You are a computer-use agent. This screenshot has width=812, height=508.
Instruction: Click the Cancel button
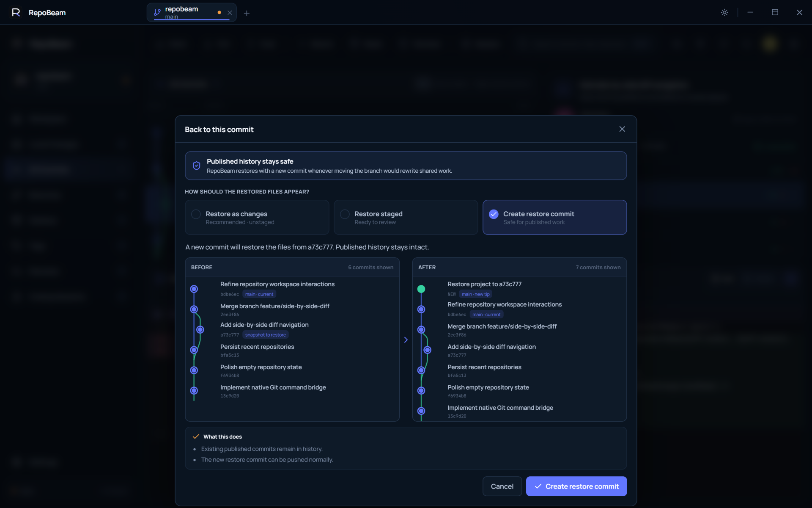coord(502,486)
